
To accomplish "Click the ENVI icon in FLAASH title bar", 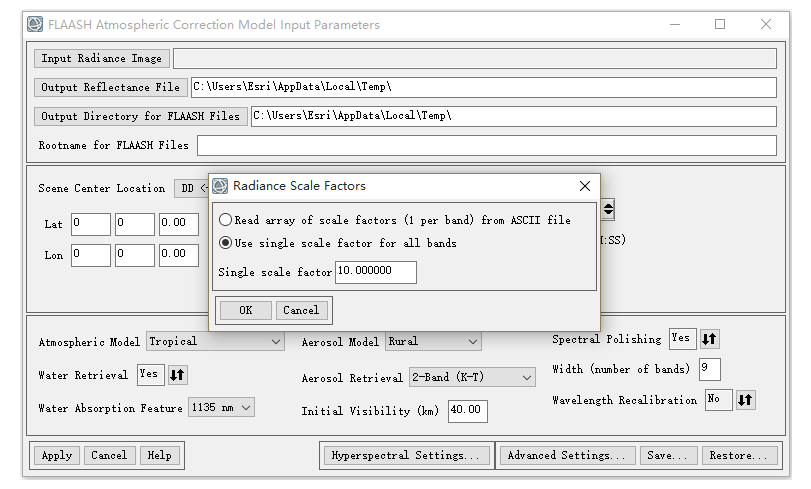I will tap(35, 24).
